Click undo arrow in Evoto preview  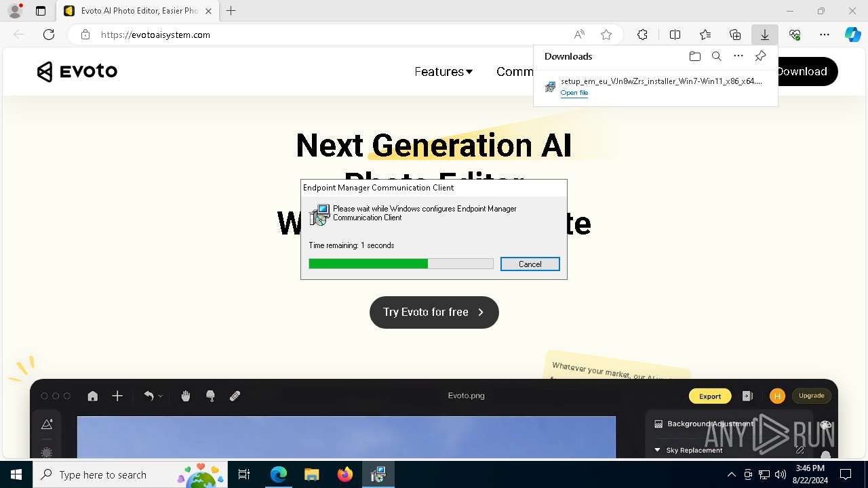[x=149, y=396]
